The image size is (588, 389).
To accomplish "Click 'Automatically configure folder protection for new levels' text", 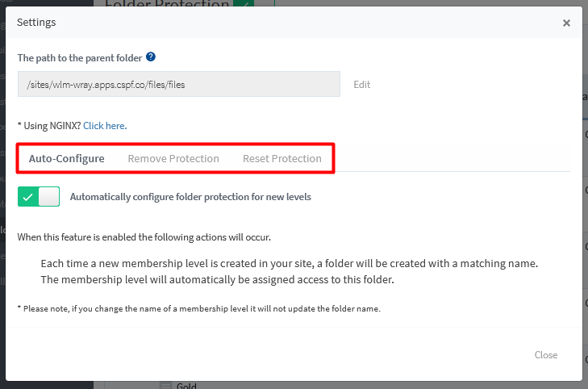I will click(x=190, y=197).
